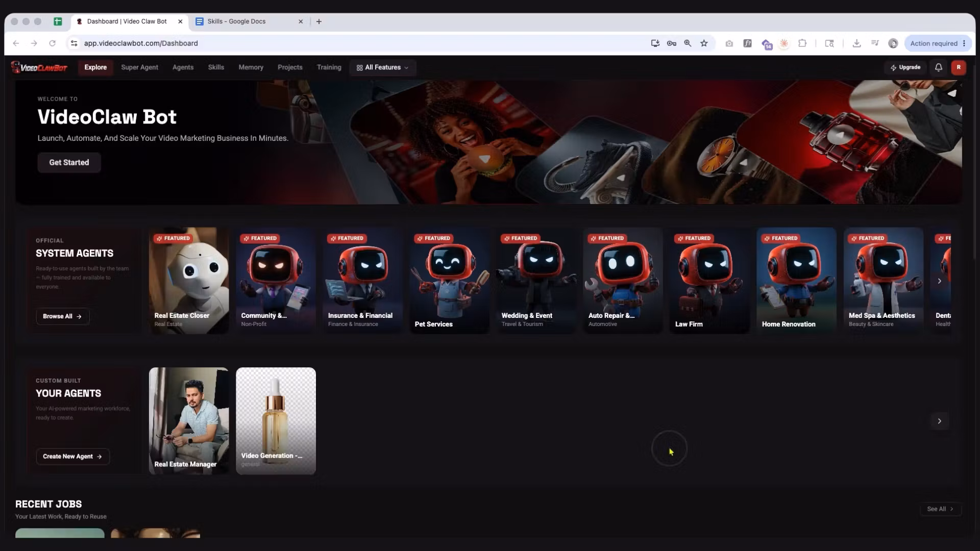
Task: Open the user avatar R menu
Action: (958, 67)
